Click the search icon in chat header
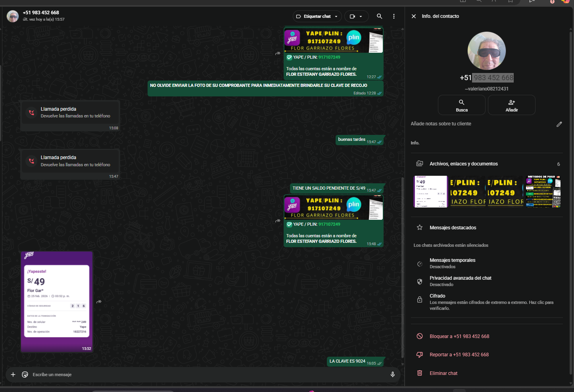Viewport: 574px width, 392px height. point(379,16)
